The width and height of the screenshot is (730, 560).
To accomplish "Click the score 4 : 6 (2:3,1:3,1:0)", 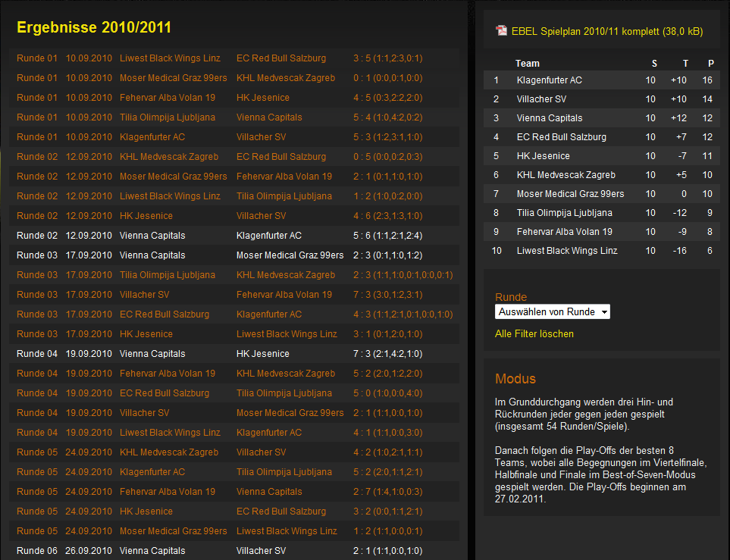I will click(x=388, y=215).
